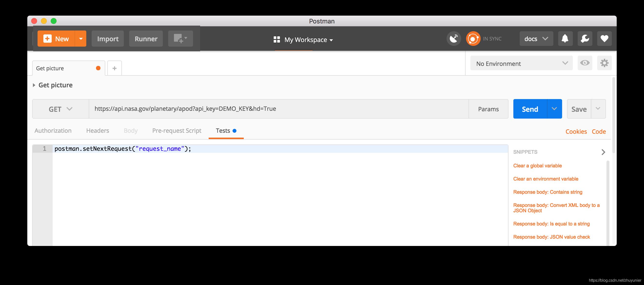Image resolution: width=644 pixels, height=285 pixels.
Task: Open a new request tab with plus
Action: (x=115, y=68)
